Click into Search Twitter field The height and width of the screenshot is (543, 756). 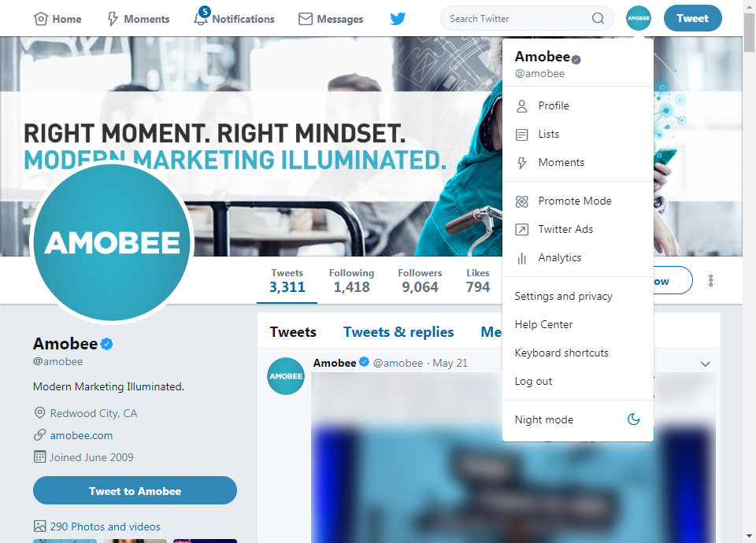[520, 18]
